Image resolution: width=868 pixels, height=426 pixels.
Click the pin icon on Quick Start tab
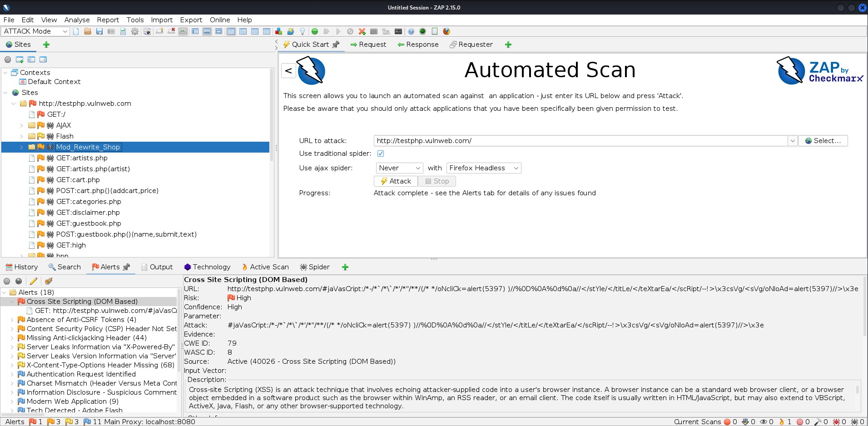click(336, 45)
